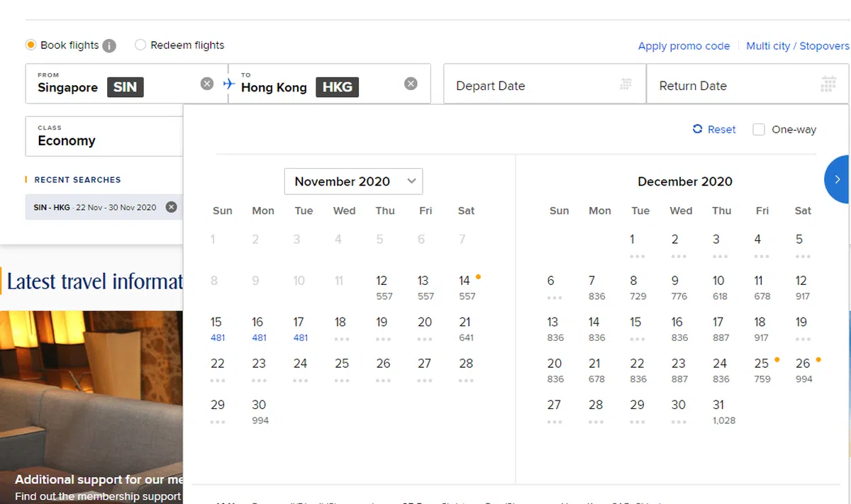Click the info icon beside Book flights

pyautogui.click(x=109, y=45)
